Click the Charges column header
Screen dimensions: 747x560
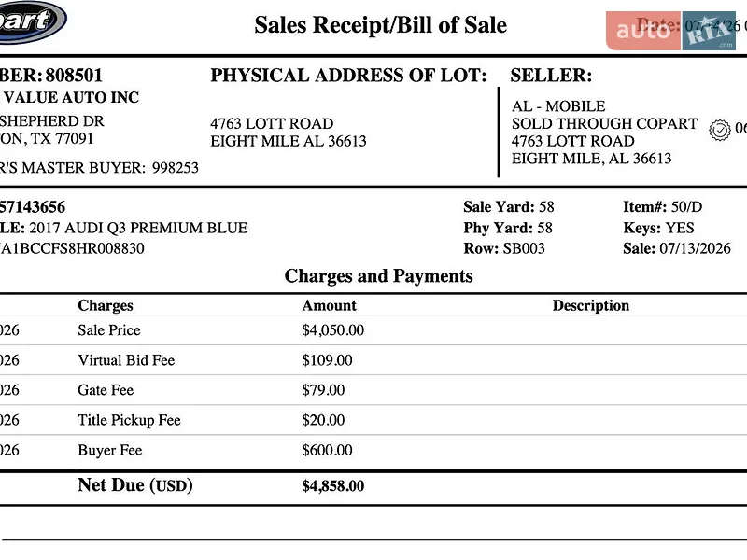coord(106,306)
